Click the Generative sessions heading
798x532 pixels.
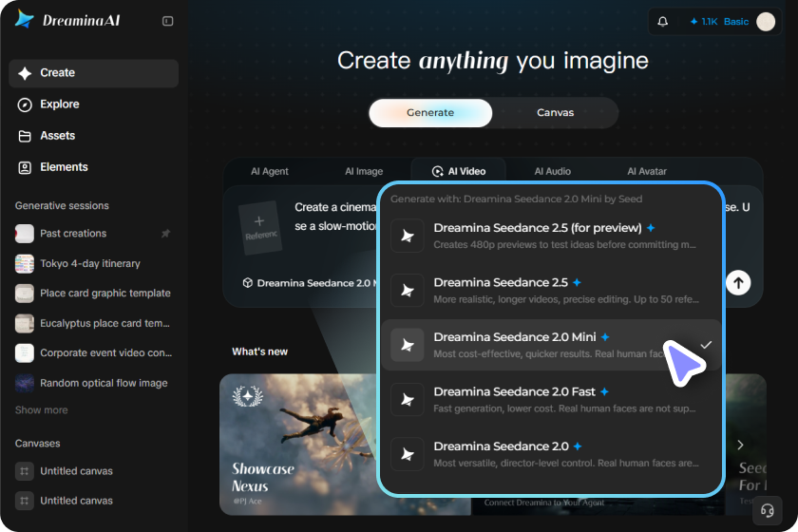coord(62,205)
